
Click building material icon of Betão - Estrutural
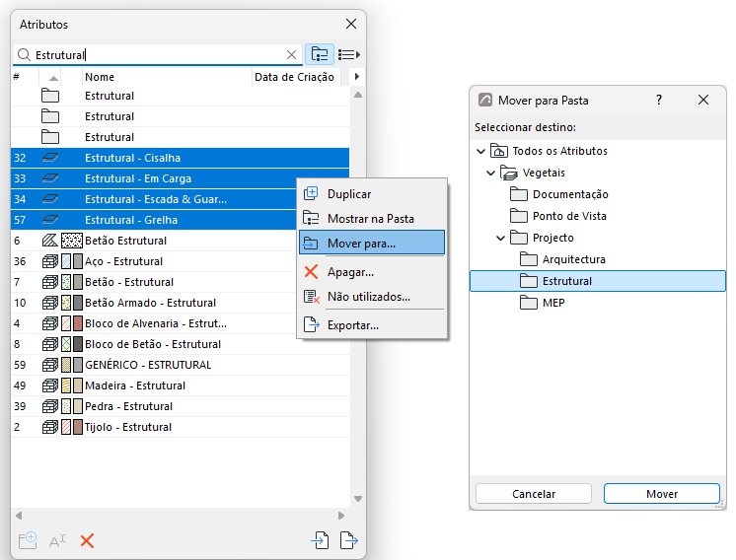[x=50, y=282]
